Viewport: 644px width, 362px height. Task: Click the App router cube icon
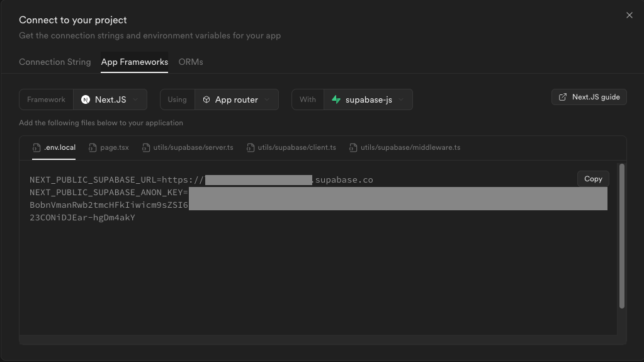point(206,99)
